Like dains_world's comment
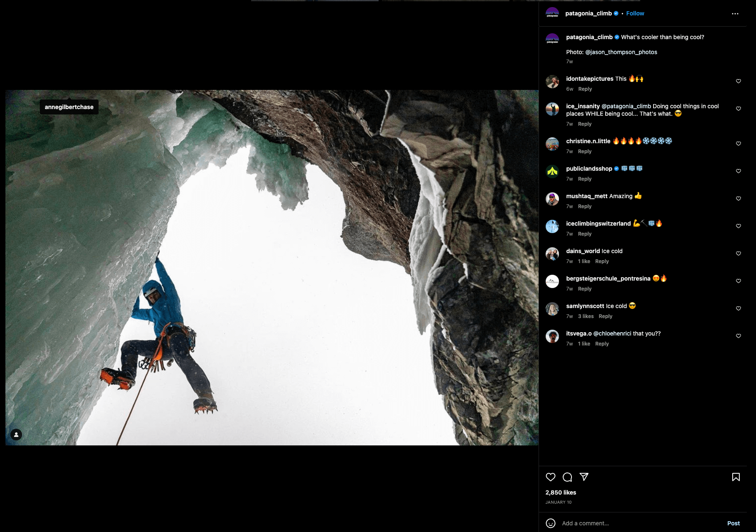756x532 pixels. pyautogui.click(x=739, y=254)
